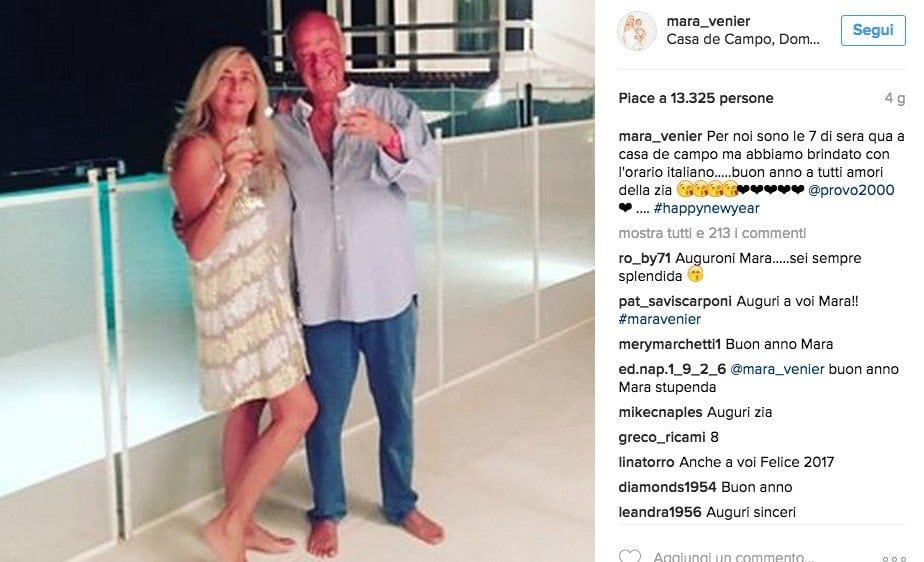
Task: Open the three-dots more options menu
Action: [x=894, y=558]
